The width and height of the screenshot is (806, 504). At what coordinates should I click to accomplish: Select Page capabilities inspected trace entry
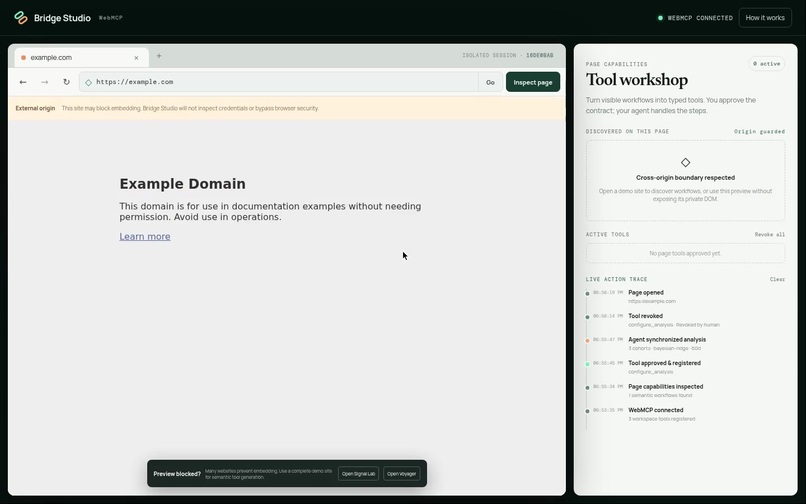click(685, 391)
